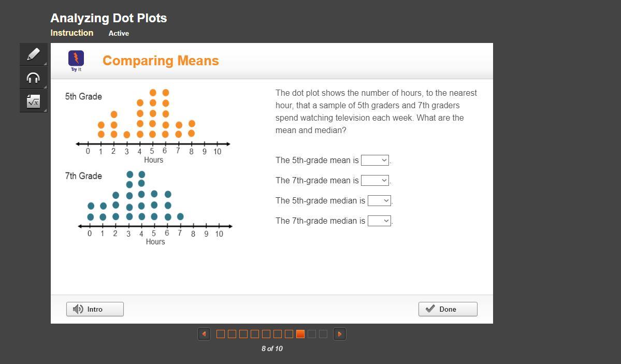Open the 5th-grade mean dropdown
Screen dimensions: 621x364
click(x=375, y=161)
